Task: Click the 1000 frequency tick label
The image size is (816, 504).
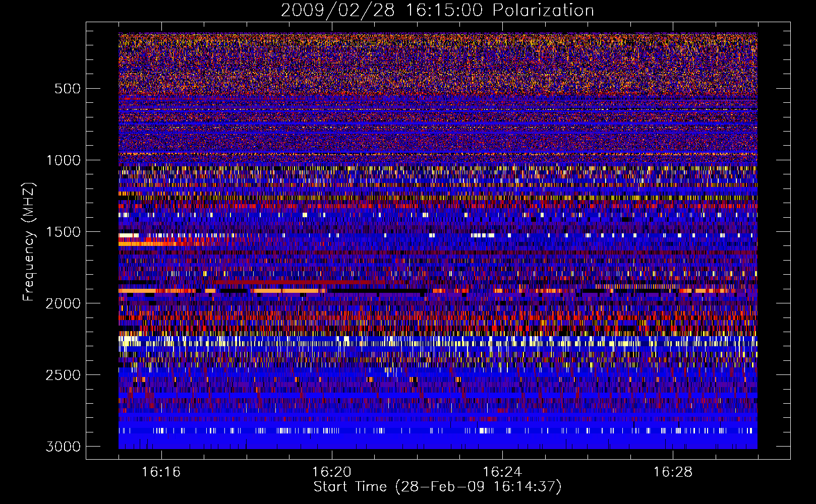Action: (x=63, y=160)
